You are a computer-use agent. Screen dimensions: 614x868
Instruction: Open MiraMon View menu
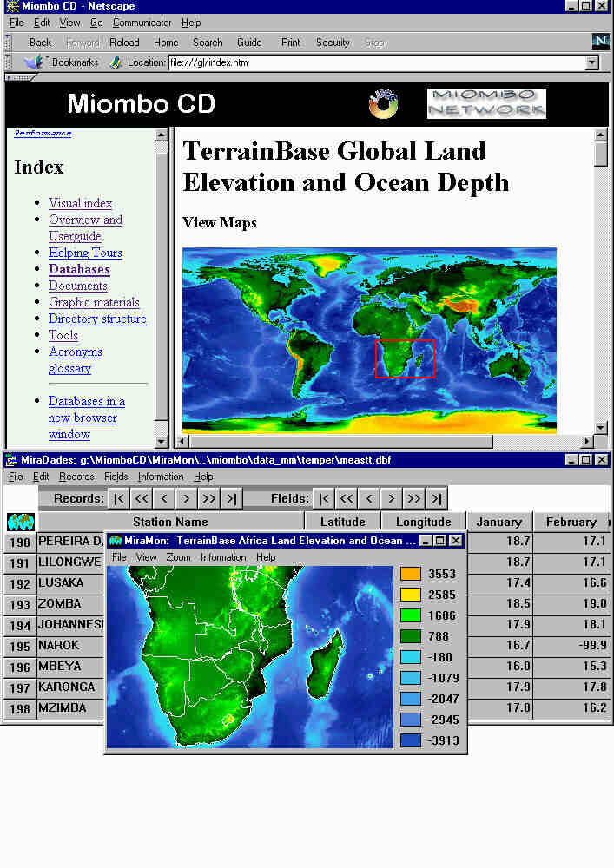click(146, 557)
